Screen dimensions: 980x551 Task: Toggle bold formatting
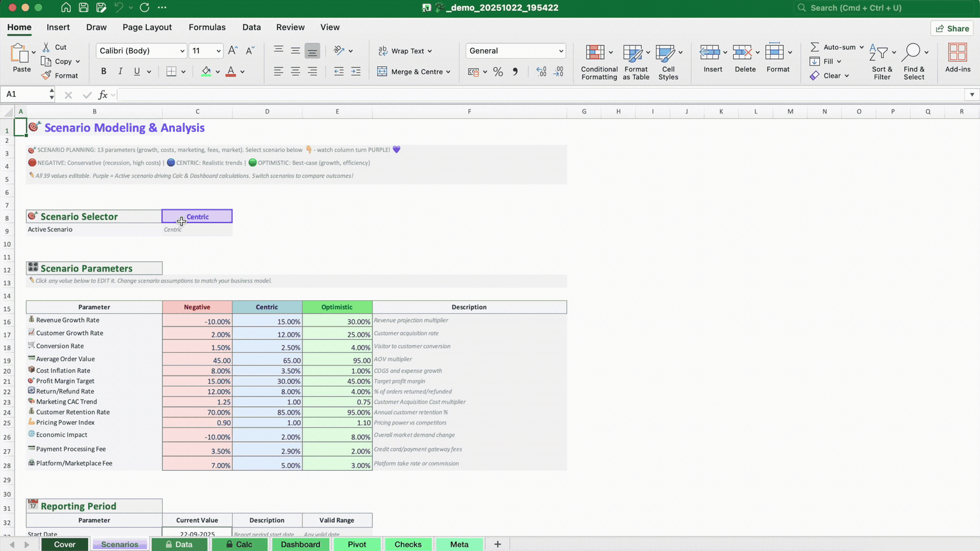click(x=103, y=71)
